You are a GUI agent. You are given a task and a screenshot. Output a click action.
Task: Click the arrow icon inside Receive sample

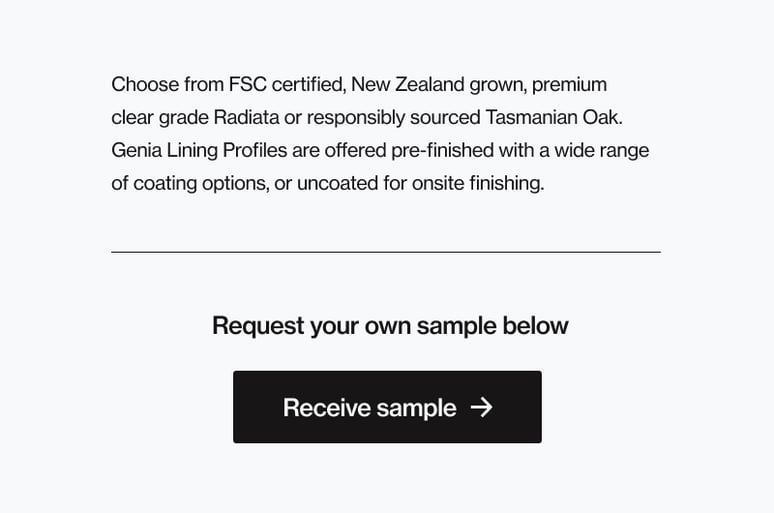[481, 407]
